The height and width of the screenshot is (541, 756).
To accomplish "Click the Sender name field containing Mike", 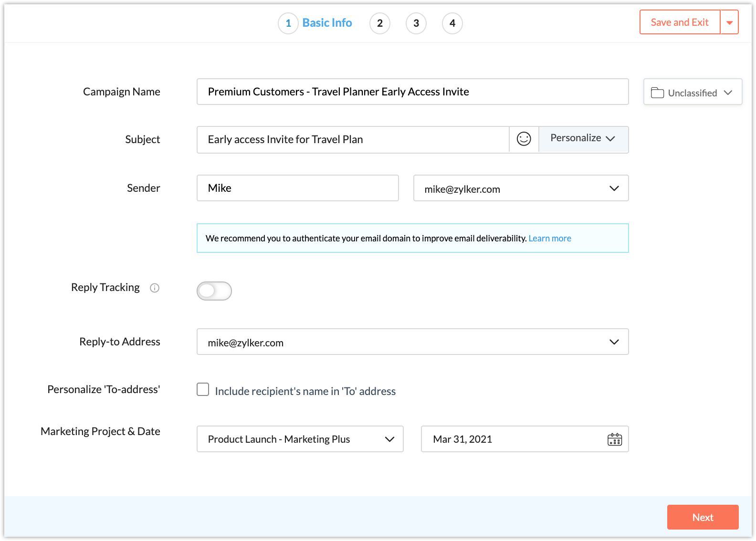I will tap(297, 188).
